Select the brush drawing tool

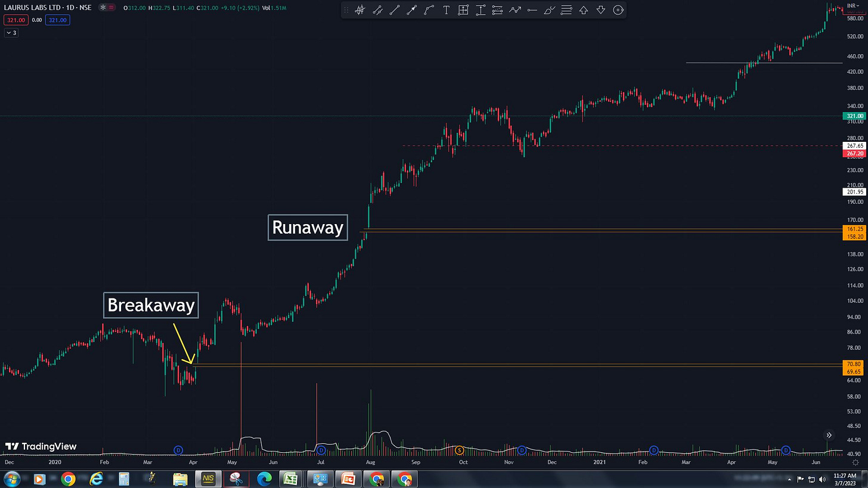tap(550, 10)
